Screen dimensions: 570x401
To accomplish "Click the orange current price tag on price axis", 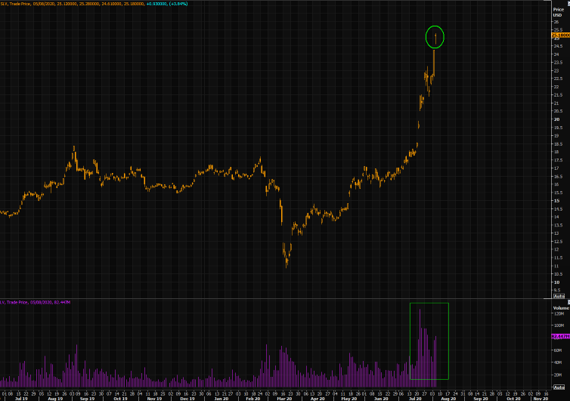I will [x=561, y=35].
